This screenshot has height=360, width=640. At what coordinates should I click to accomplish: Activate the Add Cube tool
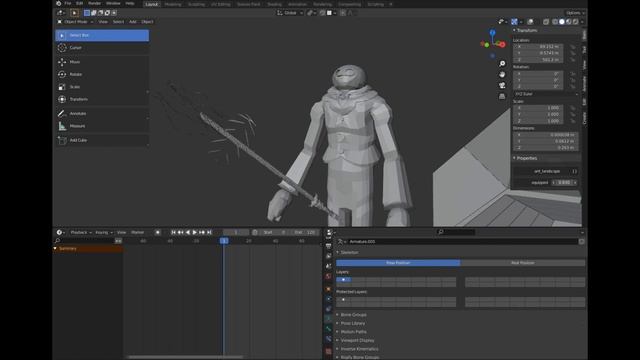(102, 140)
